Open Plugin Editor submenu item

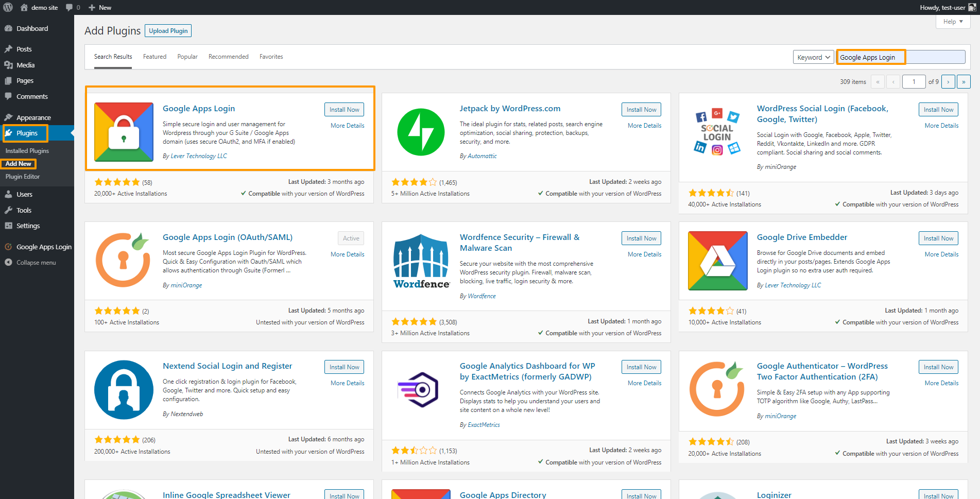pos(23,177)
